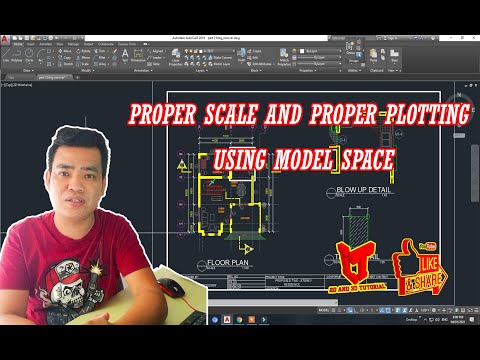The image size is (480, 360).
Task: Select the Text annotation tool
Action: (125, 56)
